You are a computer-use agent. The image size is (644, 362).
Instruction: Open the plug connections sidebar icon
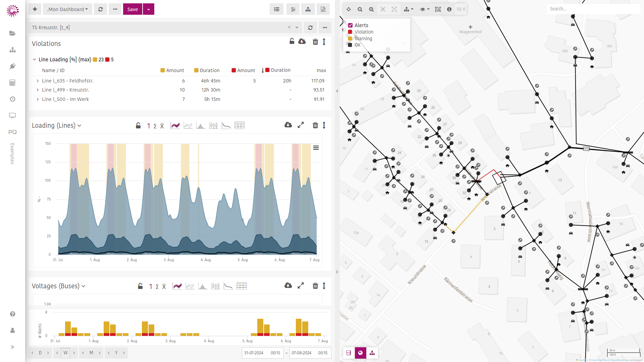click(x=12, y=66)
